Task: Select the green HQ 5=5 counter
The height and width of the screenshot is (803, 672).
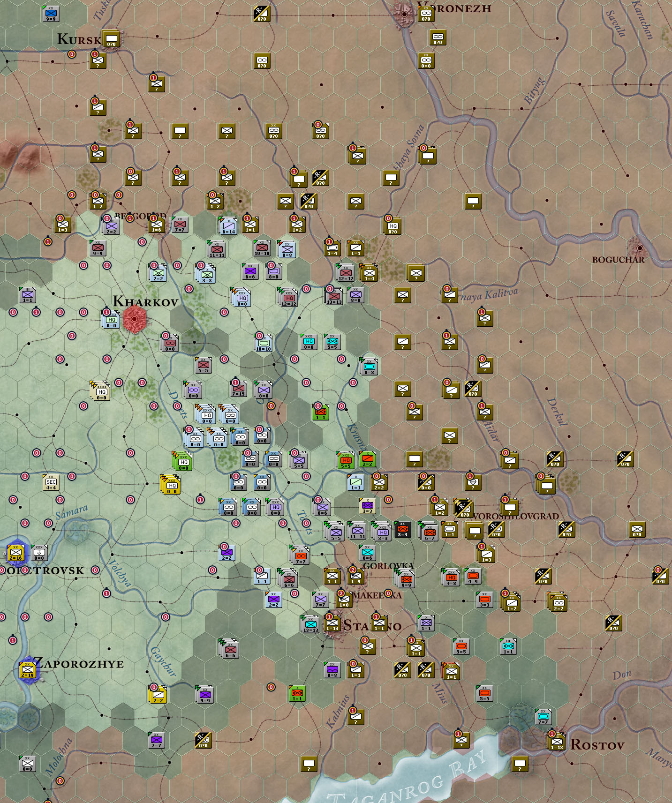Action: pos(346,460)
